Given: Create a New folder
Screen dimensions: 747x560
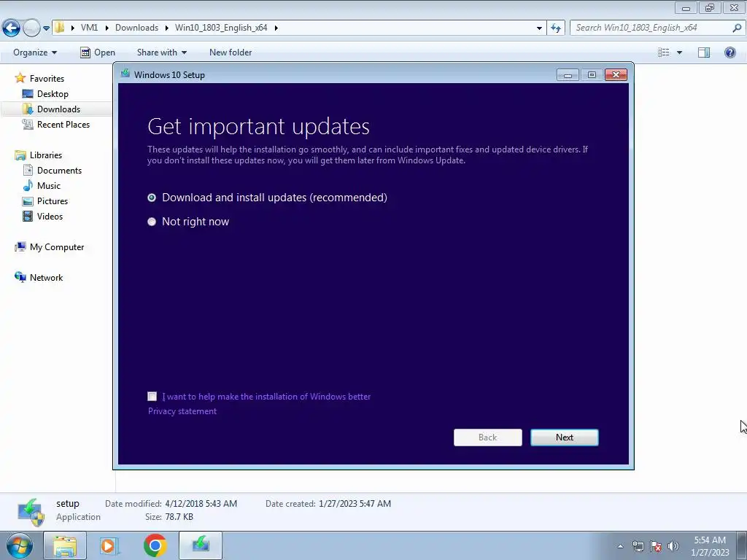Looking at the screenshot, I should tap(231, 52).
